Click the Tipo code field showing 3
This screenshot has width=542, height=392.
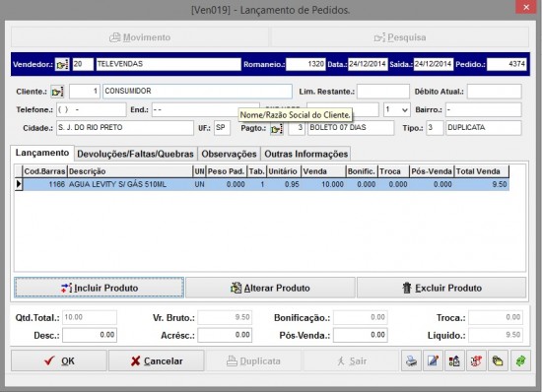pos(435,128)
